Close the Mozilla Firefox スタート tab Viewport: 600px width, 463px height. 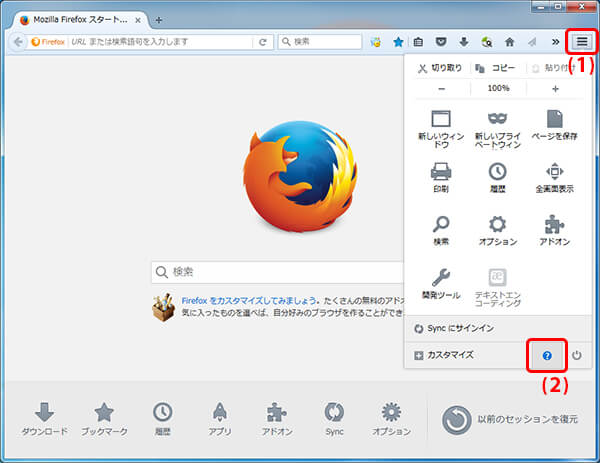pos(138,20)
